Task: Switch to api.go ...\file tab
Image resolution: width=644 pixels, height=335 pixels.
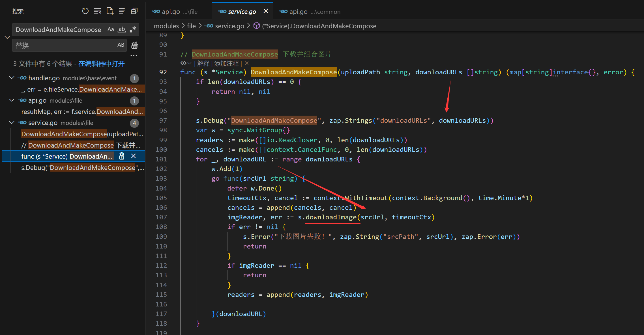Action: [175, 12]
